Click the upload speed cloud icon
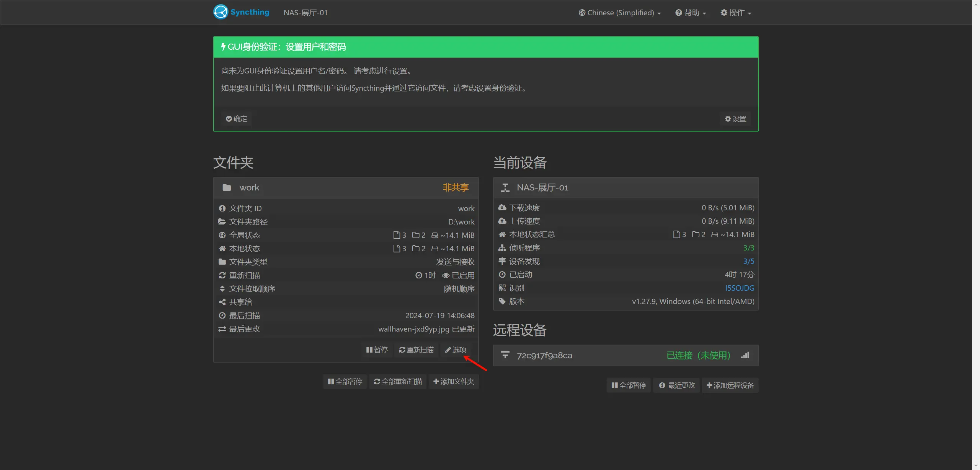The image size is (980, 470). 502,221
